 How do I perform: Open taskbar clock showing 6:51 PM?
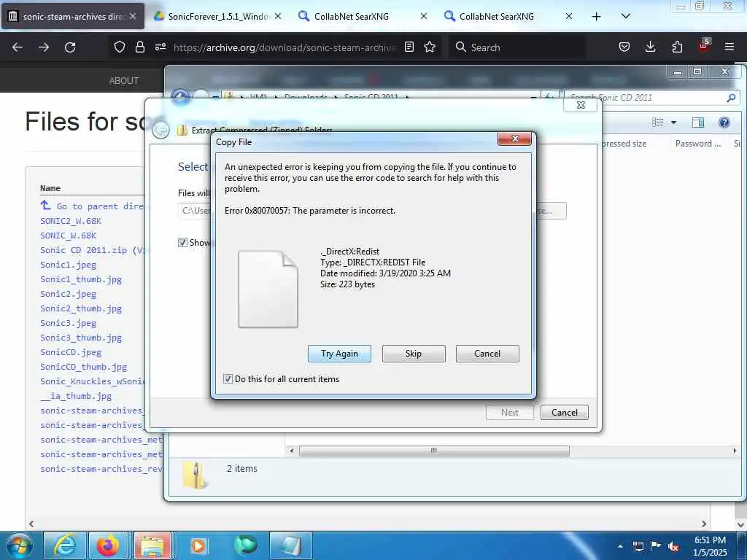click(710, 546)
